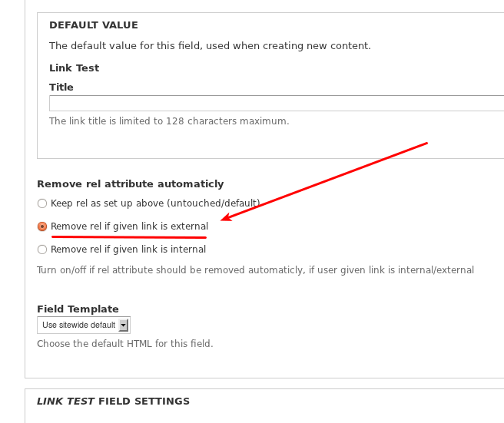Click the Title field label
The width and height of the screenshot is (504, 423).
[61, 87]
